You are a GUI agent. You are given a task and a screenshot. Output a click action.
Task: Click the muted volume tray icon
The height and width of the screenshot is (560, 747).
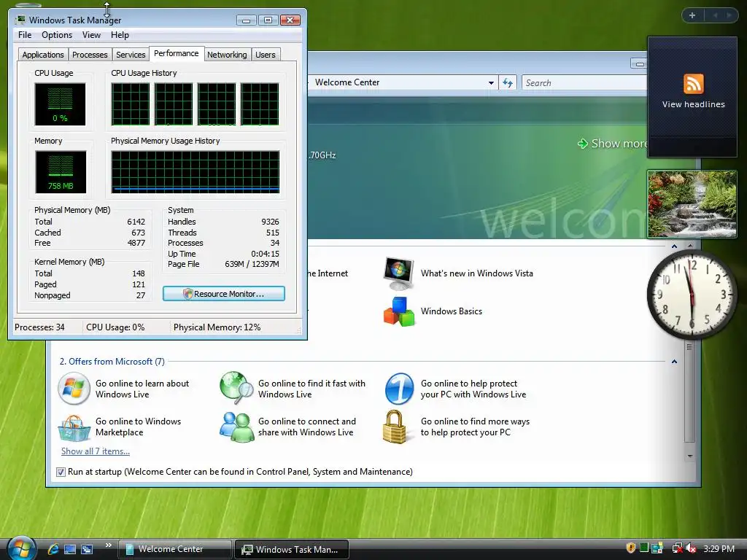pyautogui.click(x=691, y=548)
